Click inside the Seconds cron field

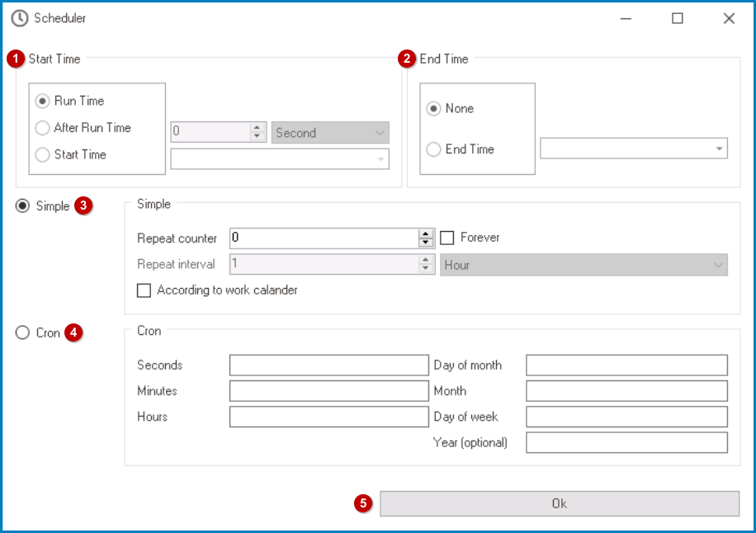[x=328, y=365]
